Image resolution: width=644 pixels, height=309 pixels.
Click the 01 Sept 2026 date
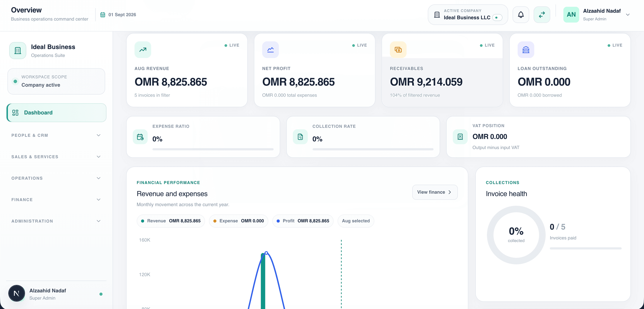coord(122,15)
